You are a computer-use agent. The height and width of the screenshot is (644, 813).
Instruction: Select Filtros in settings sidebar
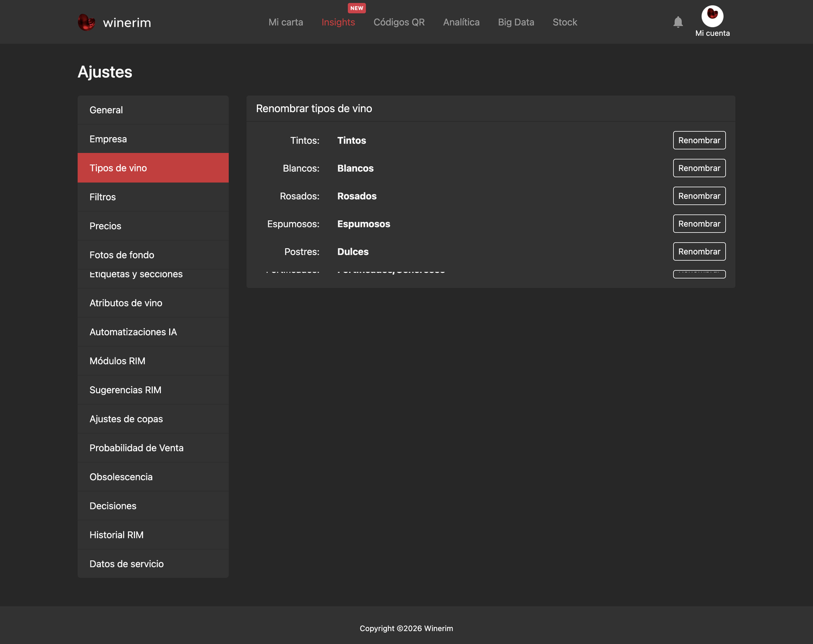[x=153, y=197]
